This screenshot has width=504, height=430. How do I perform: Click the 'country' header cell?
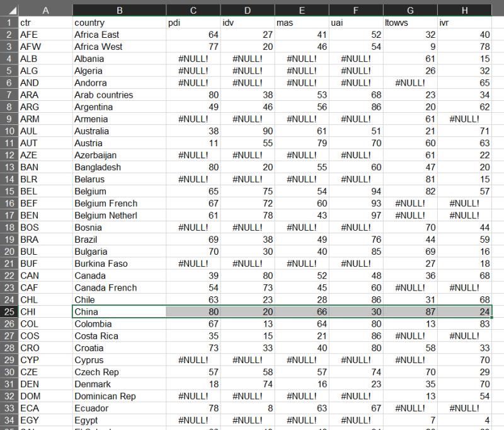[119, 23]
